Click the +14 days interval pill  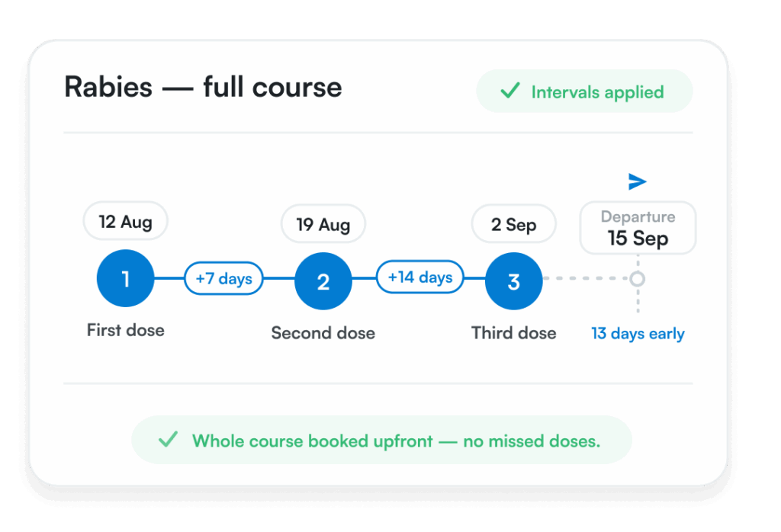(x=420, y=277)
